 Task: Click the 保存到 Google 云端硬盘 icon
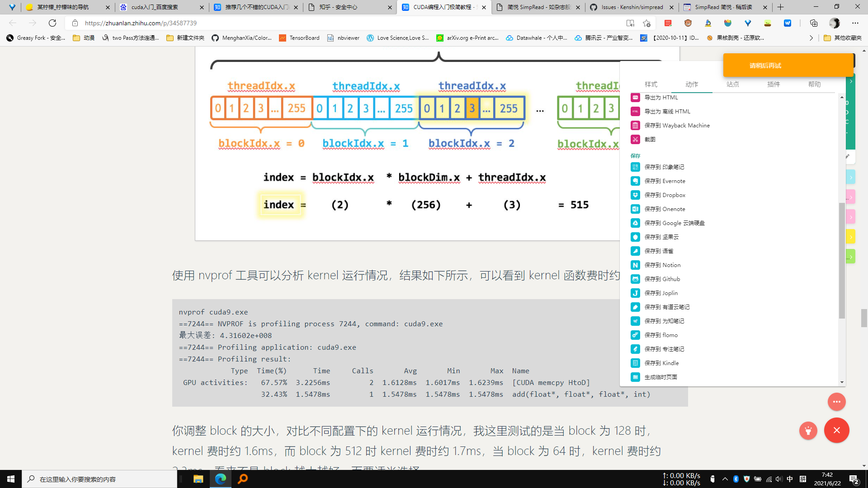[x=635, y=223]
